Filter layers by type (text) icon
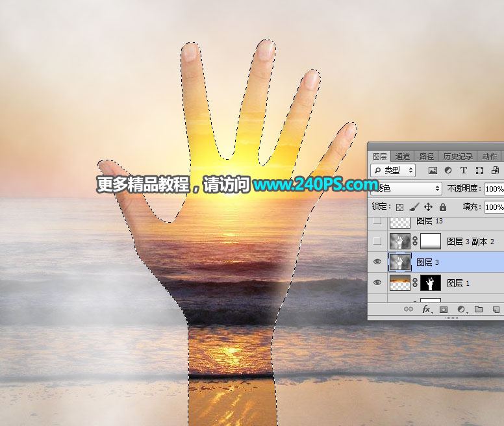The height and width of the screenshot is (426, 504). click(x=464, y=171)
